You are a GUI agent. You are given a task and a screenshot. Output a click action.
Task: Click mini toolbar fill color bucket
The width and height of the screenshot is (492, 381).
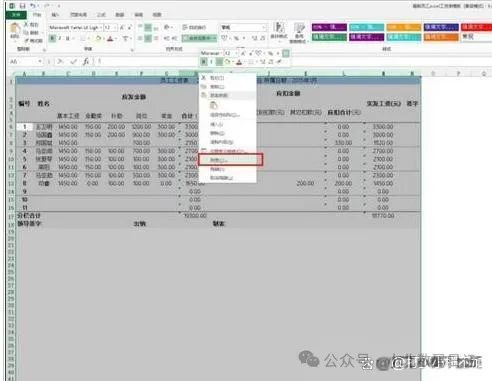[x=227, y=62]
